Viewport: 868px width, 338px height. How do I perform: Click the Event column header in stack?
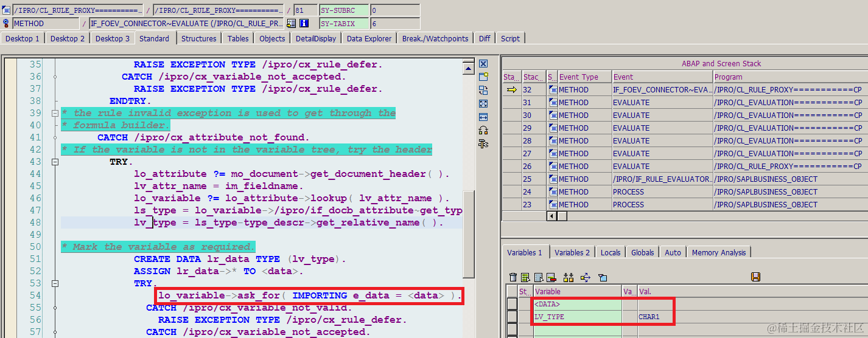(662, 77)
